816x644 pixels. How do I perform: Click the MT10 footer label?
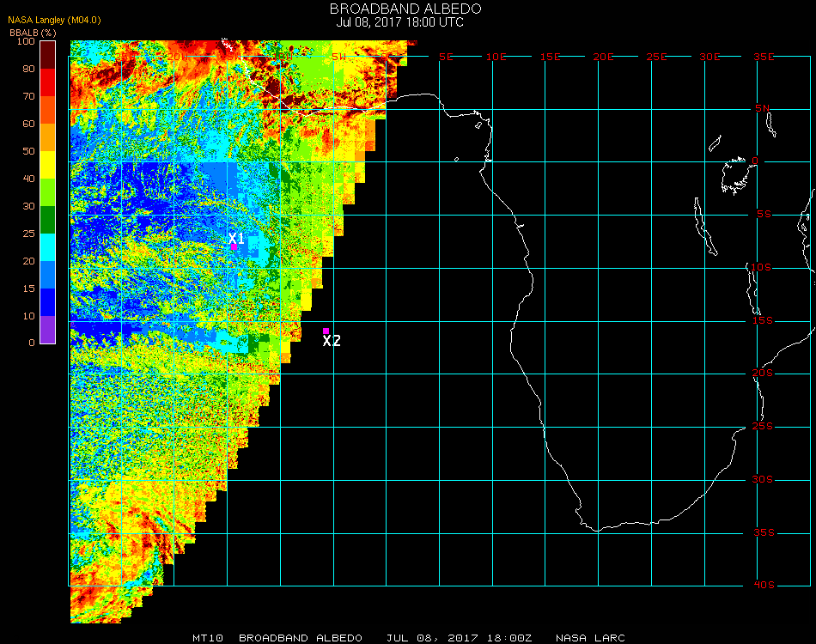[208, 638]
